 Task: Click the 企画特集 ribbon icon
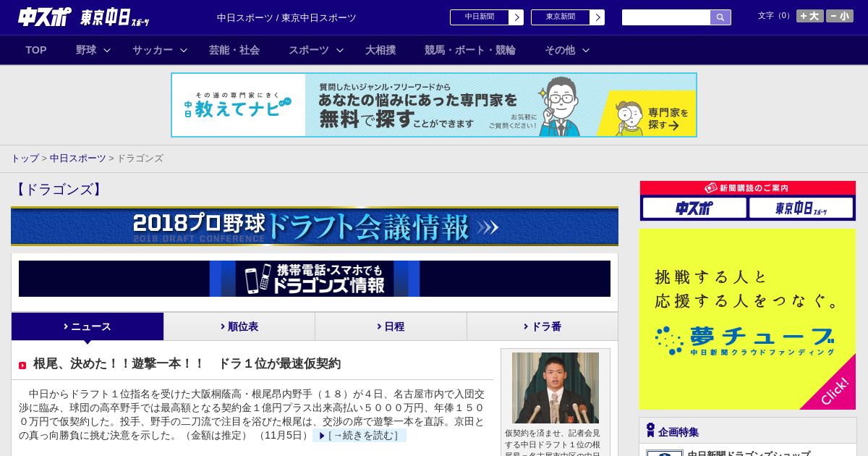[x=650, y=431]
